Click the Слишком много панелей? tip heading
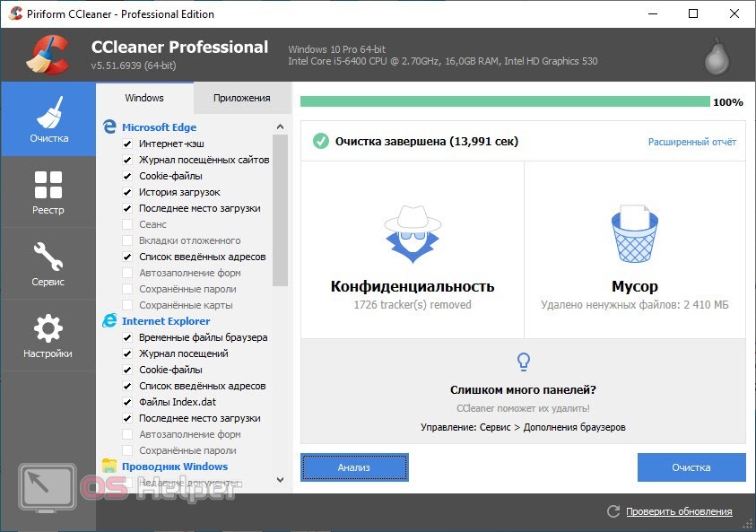Viewport: 756px width, 532px height. 523,389
